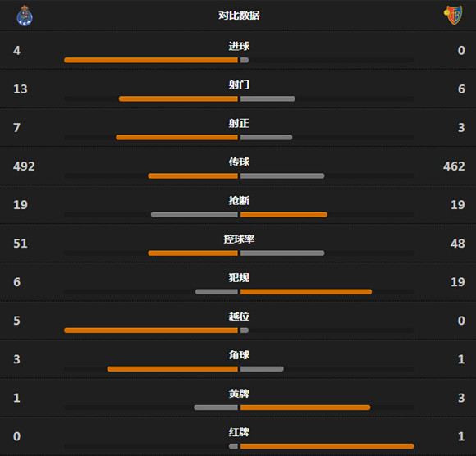This screenshot has height=456, width=476.
Task: Click the orange 越位 bar
Action: 151,331
